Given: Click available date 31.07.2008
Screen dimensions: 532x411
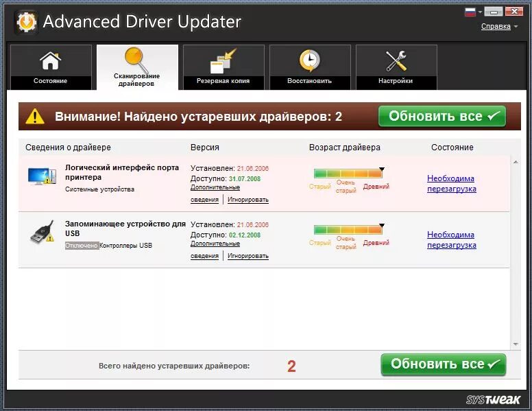Looking at the screenshot, I should 245,178.
